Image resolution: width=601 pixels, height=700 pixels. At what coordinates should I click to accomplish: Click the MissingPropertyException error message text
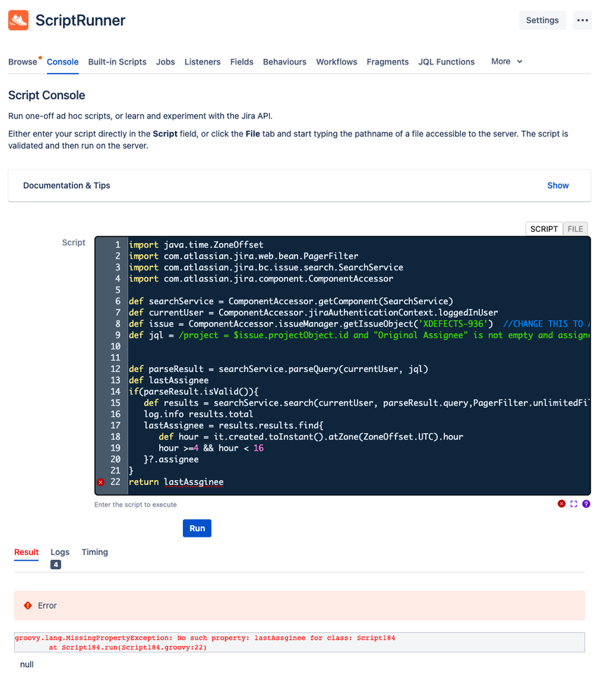pyautogui.click(x=205, y=638)
